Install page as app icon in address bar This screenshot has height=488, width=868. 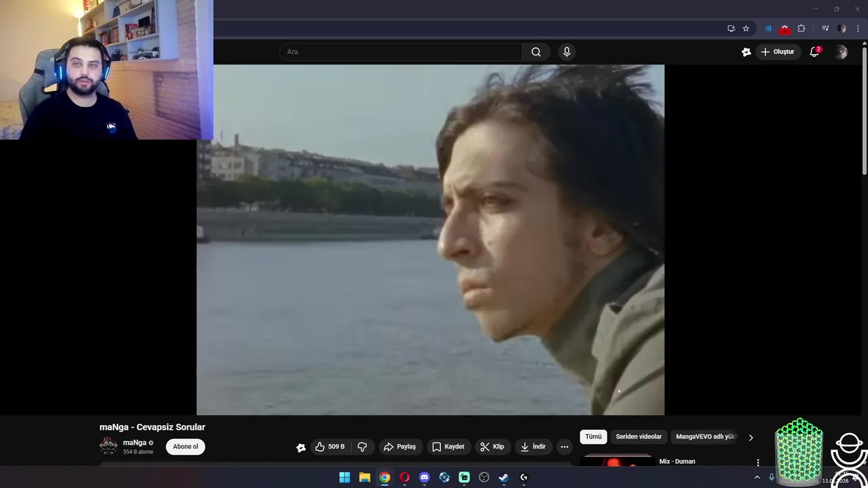point(731,28)
